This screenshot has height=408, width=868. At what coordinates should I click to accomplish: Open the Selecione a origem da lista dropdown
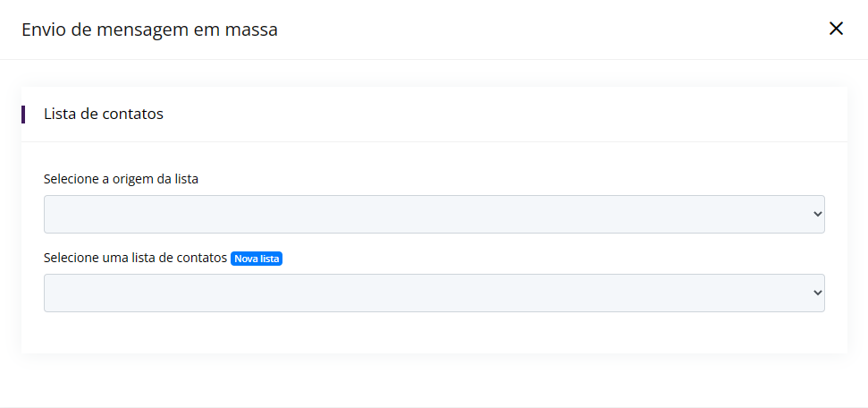[434, 214]
